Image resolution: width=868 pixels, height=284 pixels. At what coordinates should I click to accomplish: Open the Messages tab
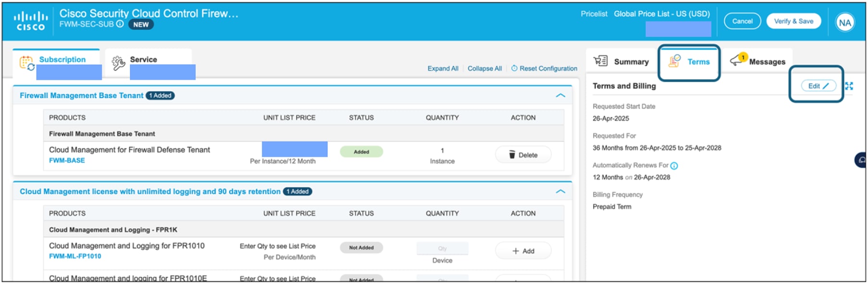coord(757,62)
